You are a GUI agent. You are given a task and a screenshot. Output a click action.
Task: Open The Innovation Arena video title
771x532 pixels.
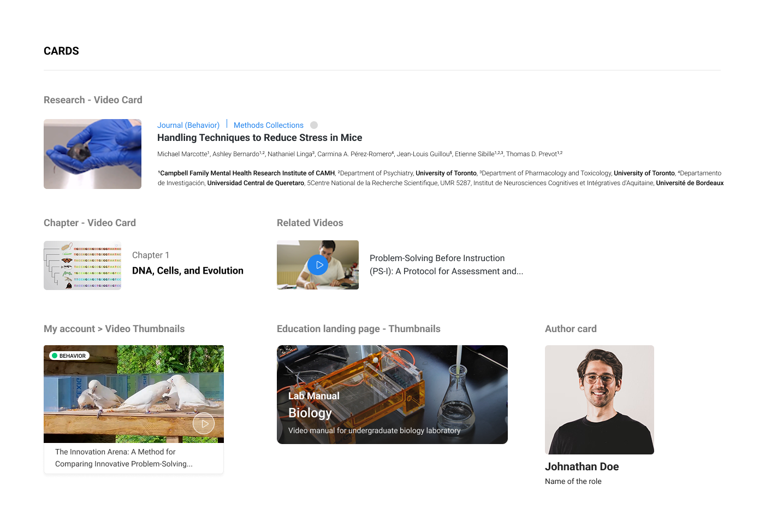tap(124, 458)
